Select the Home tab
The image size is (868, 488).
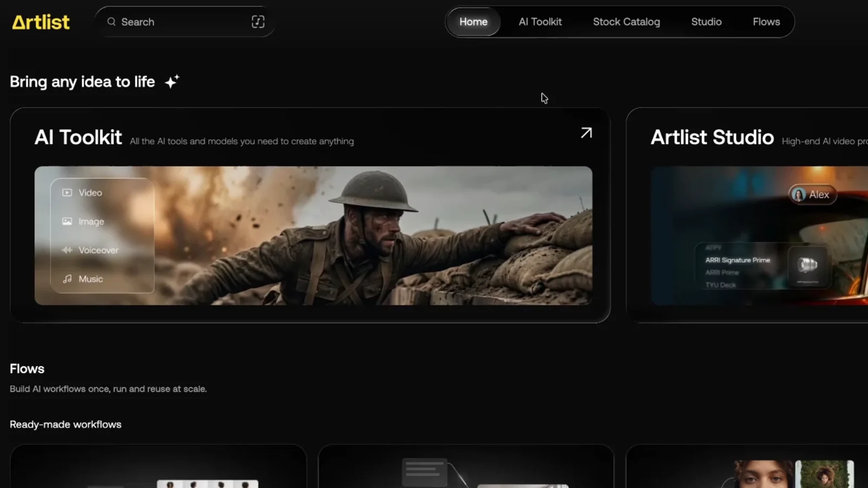(473, 22)
